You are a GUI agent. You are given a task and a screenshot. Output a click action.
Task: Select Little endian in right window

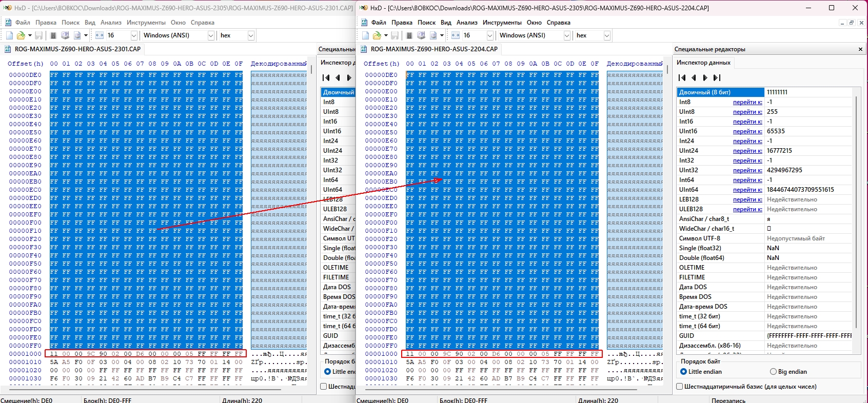tap(701, 372)
